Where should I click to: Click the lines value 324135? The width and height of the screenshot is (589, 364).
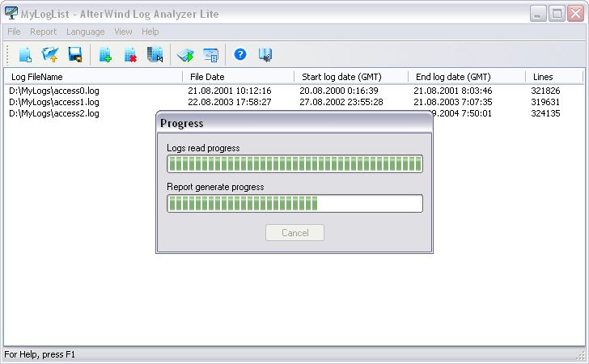[545, 113]
